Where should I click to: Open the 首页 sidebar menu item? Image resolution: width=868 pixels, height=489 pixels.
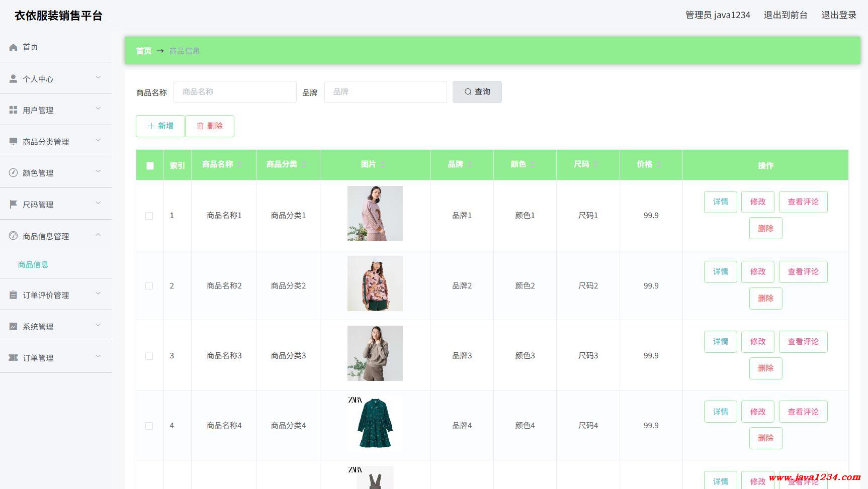(x=56, y=47)
